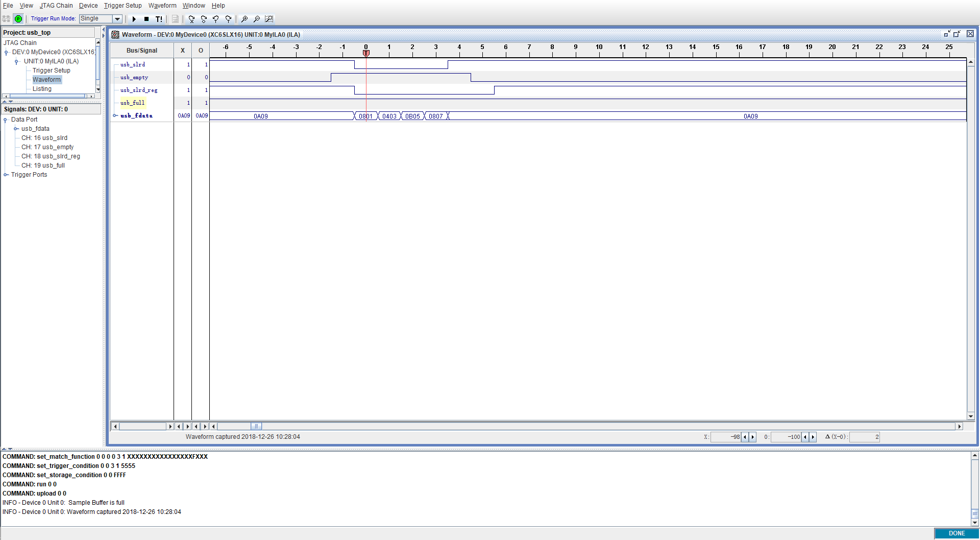Viewport: 980px width, 540px height.
Task: Maximize the Waveform inner window
Action: 957,34
